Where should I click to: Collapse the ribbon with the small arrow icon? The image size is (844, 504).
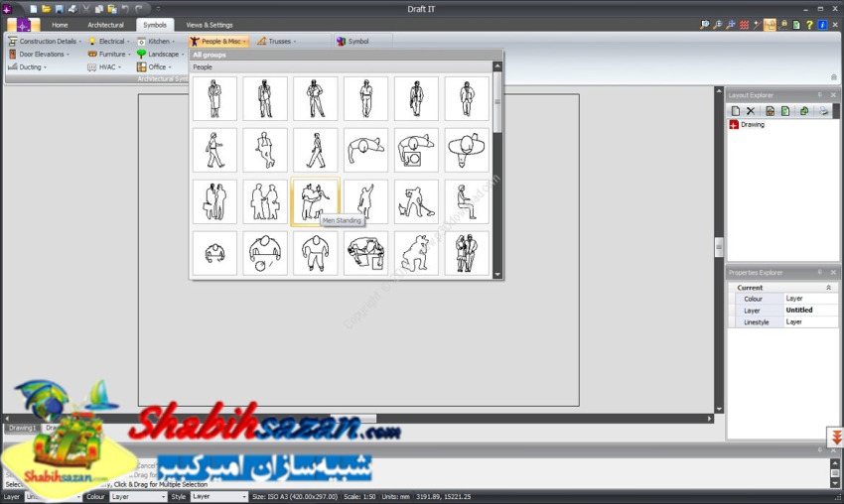click(x=834, y=77)
